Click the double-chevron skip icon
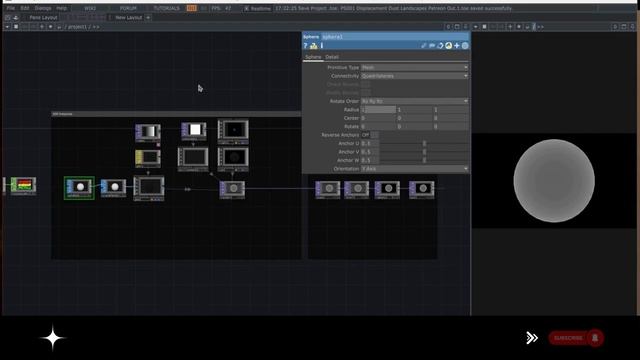Viewport: 640px width, 360px height. (532, 338)
